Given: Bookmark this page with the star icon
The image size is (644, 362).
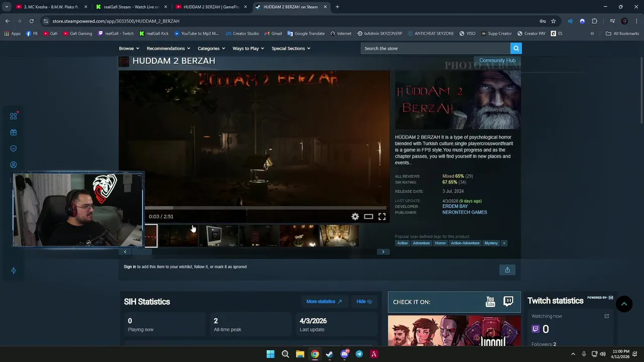Looking at the screenshot, I should click(x=553, y=21).
